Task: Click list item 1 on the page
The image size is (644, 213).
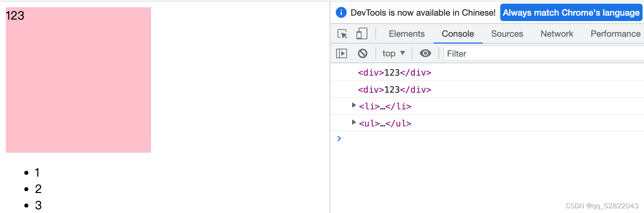Action: pos(37,173)
